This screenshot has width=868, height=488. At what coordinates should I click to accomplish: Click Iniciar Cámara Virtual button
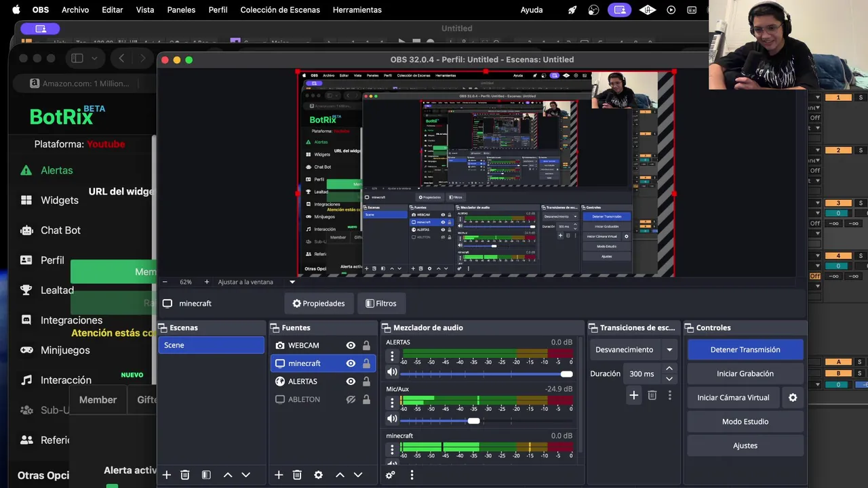click(x=733, y=398)
